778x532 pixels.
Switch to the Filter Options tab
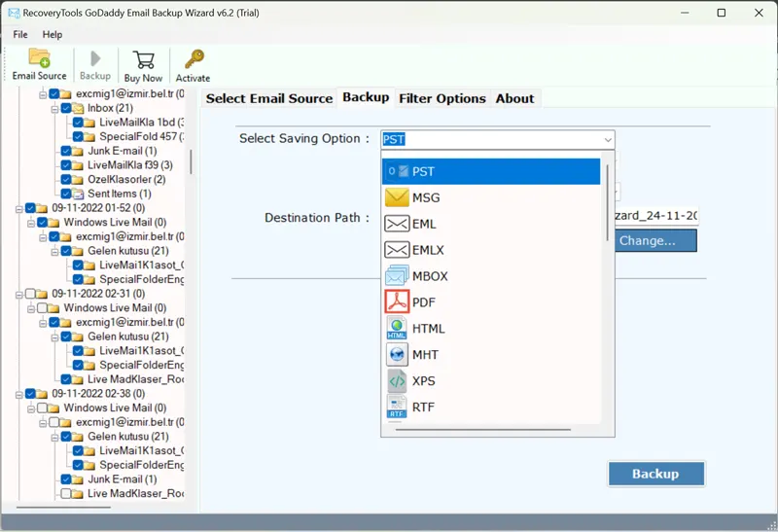coord(442,98)
